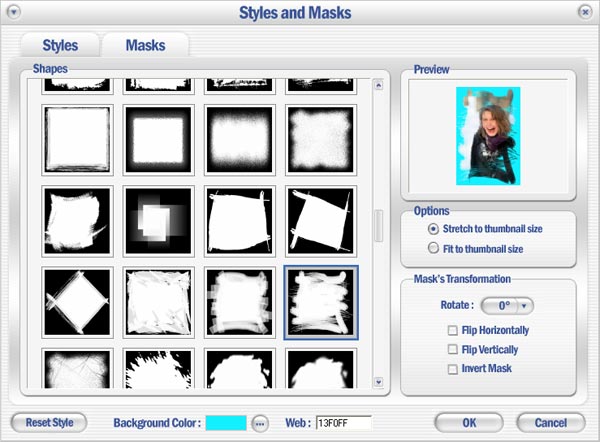Switch to the Masks tab
The image size is (600, 442).
coord(145,45)
